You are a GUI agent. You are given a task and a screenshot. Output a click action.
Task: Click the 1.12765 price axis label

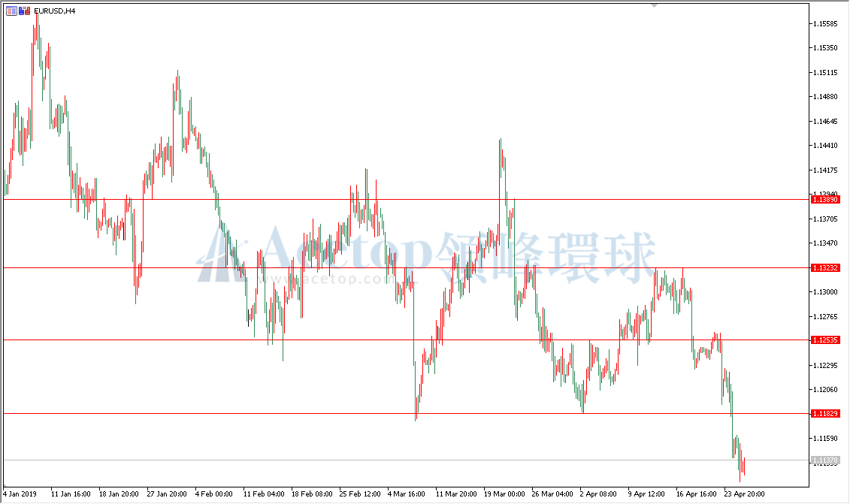click(825, 316)
